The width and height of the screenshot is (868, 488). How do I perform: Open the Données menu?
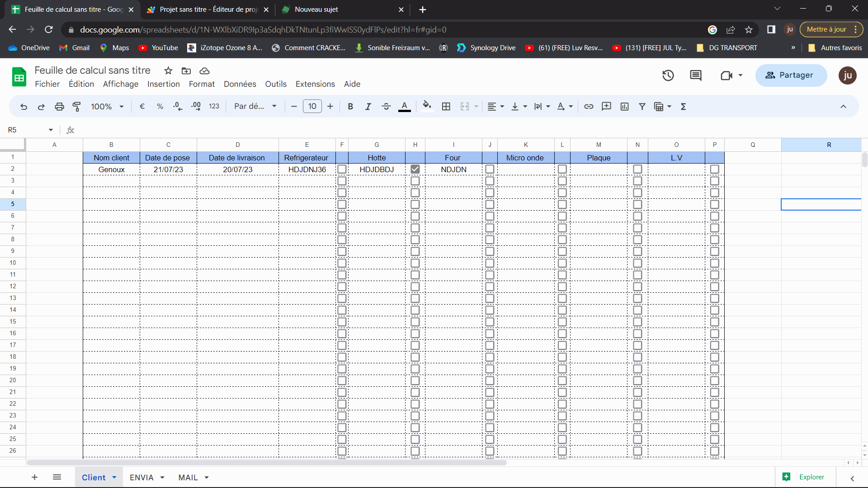240,84
